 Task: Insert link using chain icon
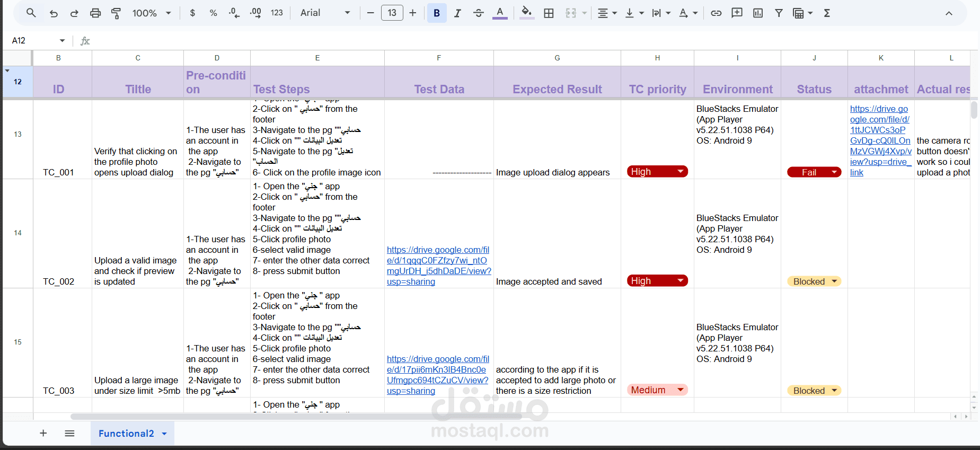click(x=716, y=13)
